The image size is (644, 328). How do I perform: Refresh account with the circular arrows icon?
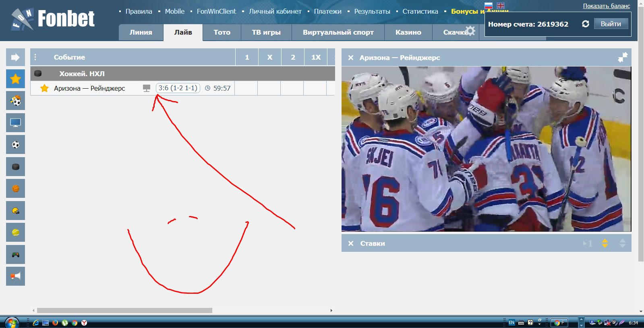tap(586, 24)
